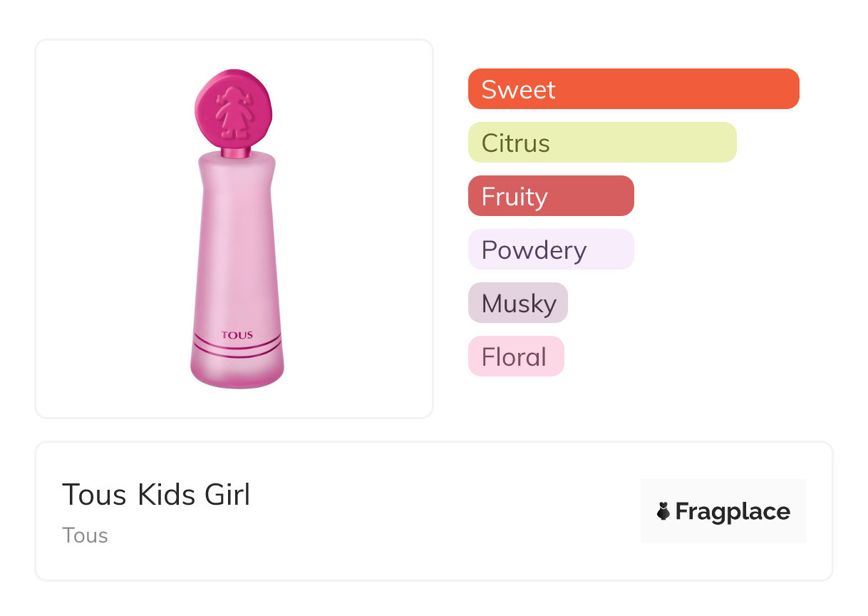
Task: Click the word Powdery in the fourth bar
Action: pyautogui.click(x=534, y=250)
